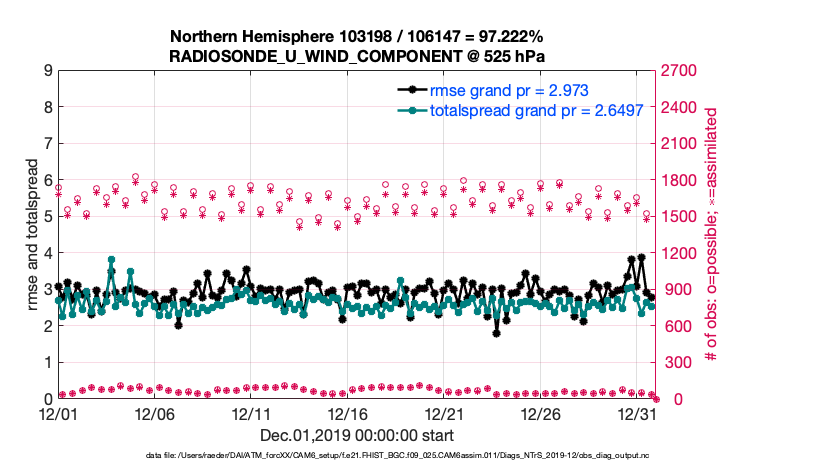Screen dimensions: 830x470
Task: Click the 'Dec.01,2019 00:00:00 start' x-axis label
Action: point(357,435)
